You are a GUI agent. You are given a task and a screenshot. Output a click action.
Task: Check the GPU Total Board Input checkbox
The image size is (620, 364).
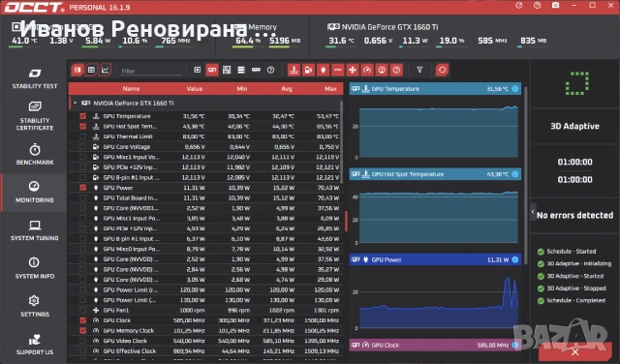[82, 197]
